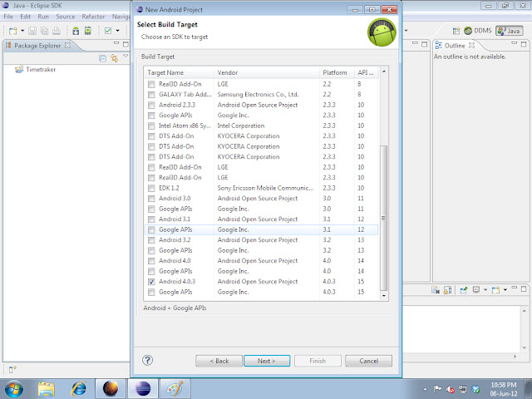Click the display selected console icon
The image size is (532, 399).
[x=476, y=290]
